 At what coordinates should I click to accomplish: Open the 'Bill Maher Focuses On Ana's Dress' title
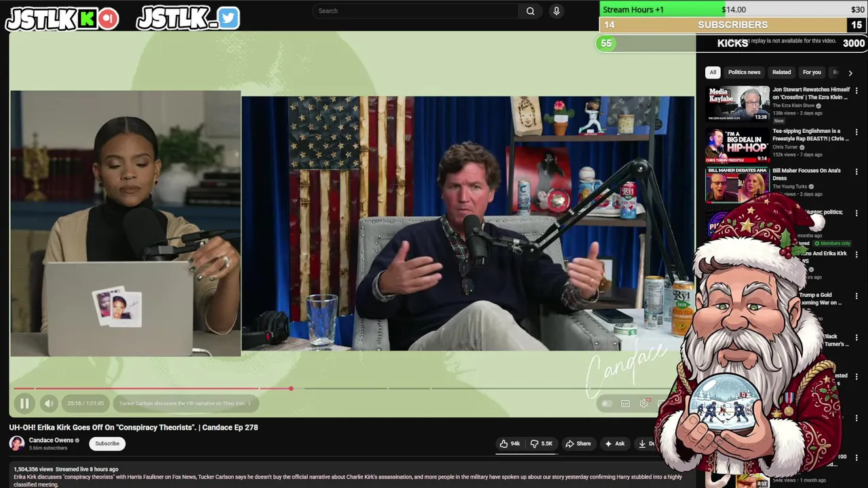tap(807, 175)
